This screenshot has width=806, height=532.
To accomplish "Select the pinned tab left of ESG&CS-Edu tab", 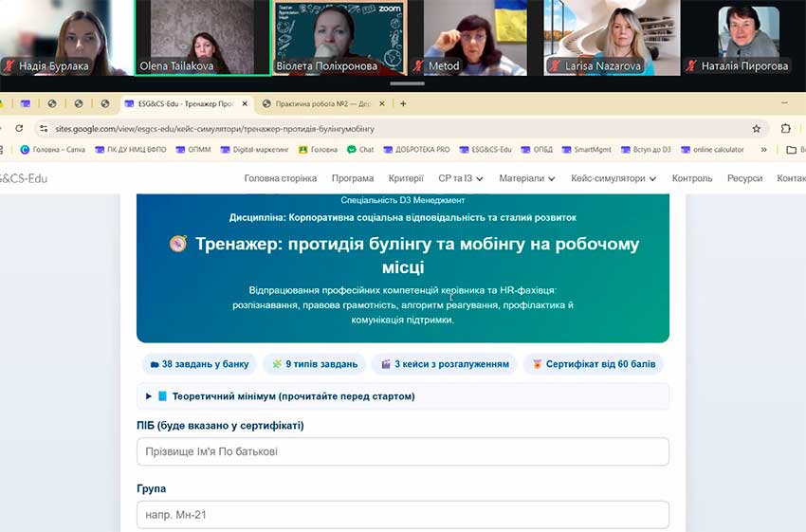I will [105, 103].
